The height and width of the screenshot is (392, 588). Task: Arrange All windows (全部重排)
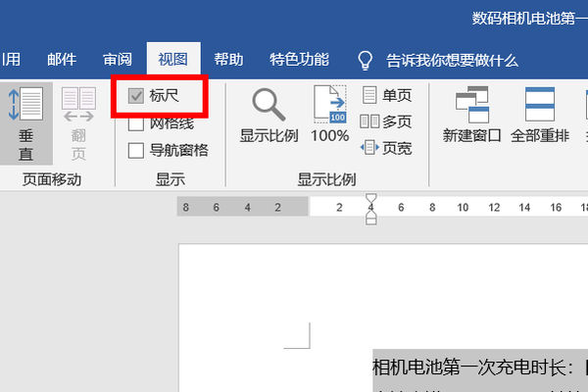[540, 115]
